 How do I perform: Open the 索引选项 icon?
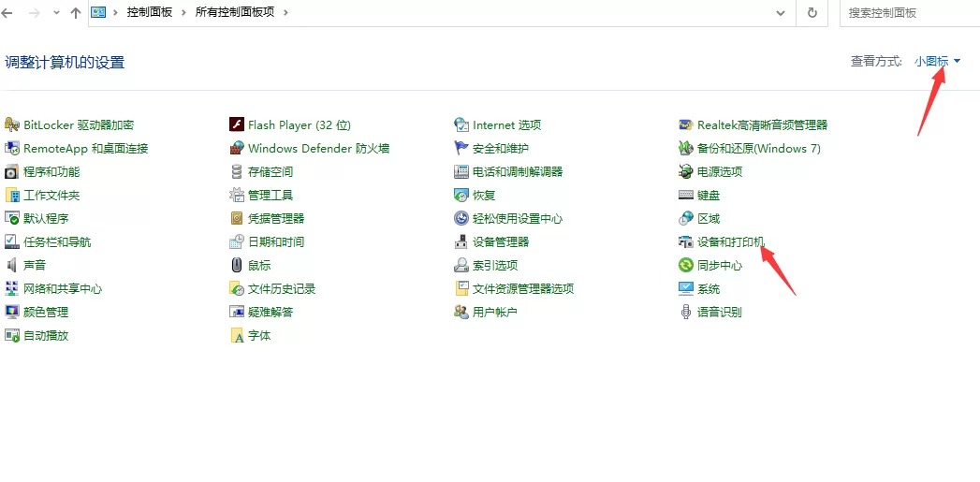point(461,265)
